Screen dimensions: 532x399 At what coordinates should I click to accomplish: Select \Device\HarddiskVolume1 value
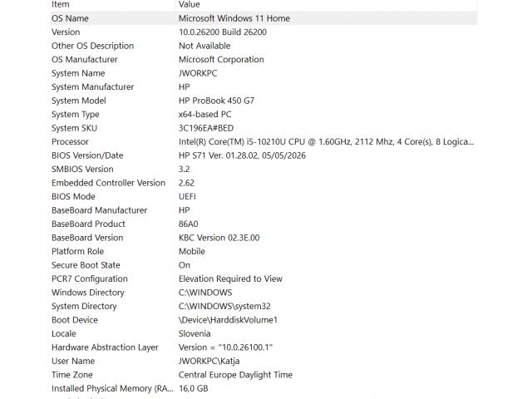[228, 320]
